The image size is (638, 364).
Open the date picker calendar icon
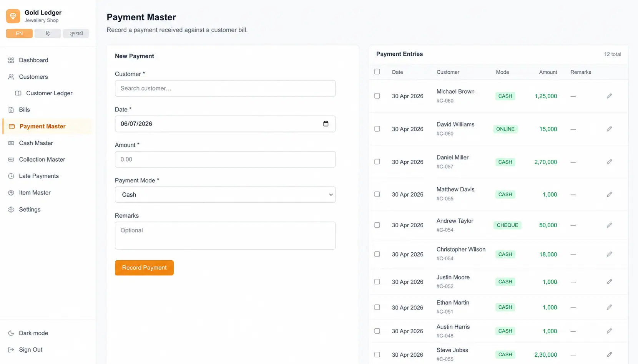coord(326,124)
